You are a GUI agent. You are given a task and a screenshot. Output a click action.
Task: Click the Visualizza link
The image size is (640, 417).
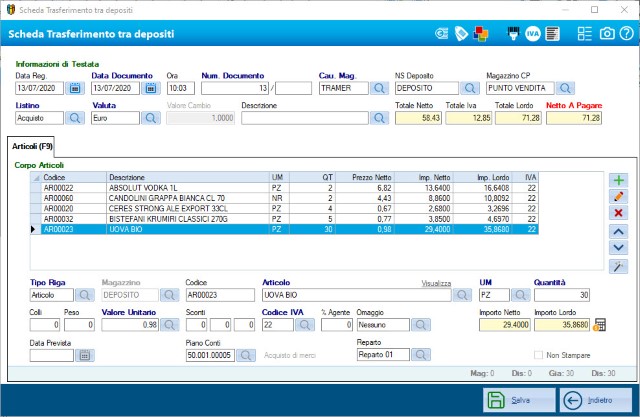[436, 283]
